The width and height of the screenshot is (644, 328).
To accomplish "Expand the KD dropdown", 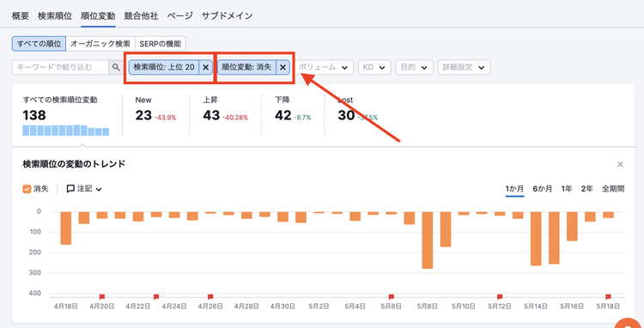I will (x=374, y=67).
